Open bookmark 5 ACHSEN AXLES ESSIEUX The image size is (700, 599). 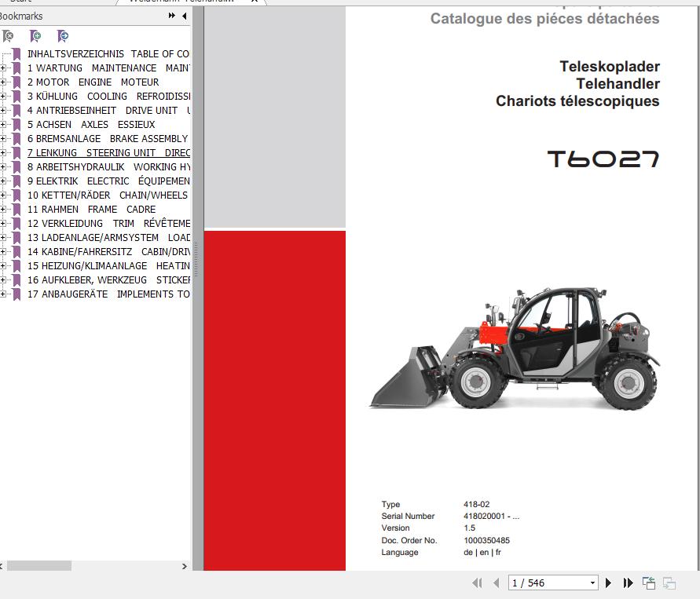pos(91,125)
